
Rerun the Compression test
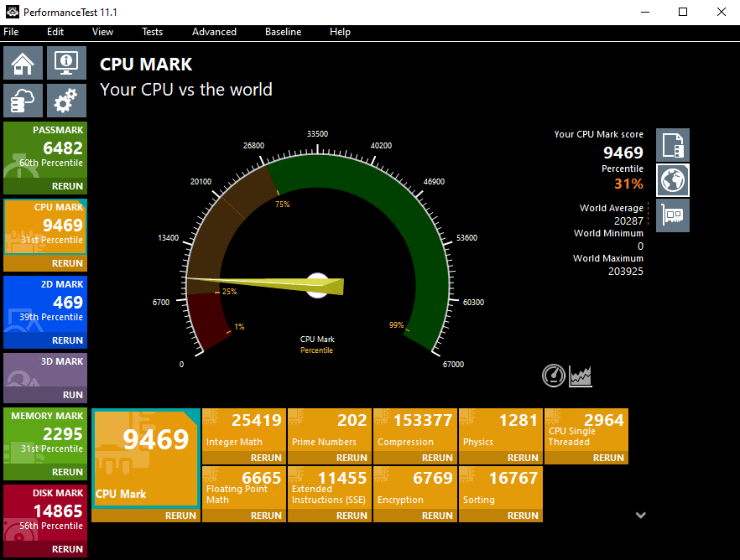pos(437,458)
